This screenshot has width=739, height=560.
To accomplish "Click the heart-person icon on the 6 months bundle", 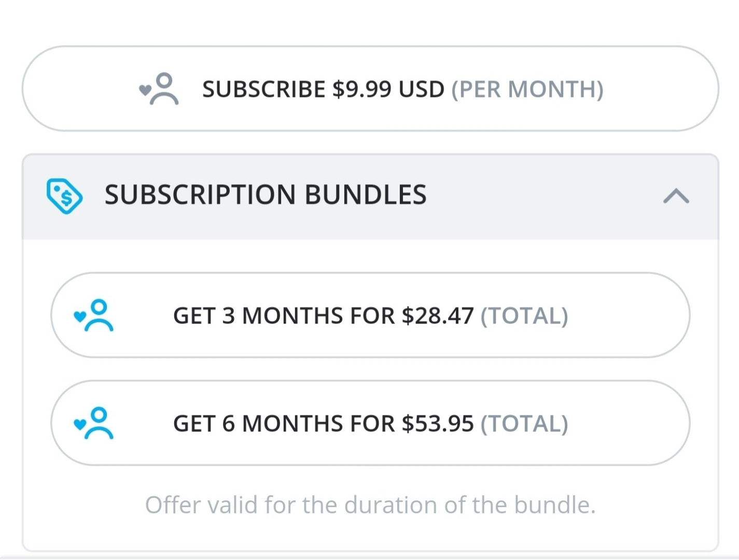I will point(94,423).
